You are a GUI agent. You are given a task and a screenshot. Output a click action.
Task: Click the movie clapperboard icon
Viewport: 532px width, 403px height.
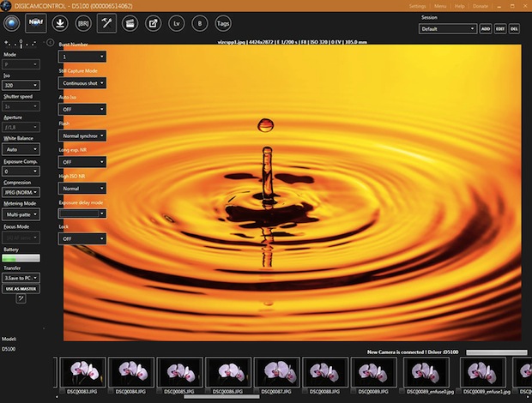point(130,23)
